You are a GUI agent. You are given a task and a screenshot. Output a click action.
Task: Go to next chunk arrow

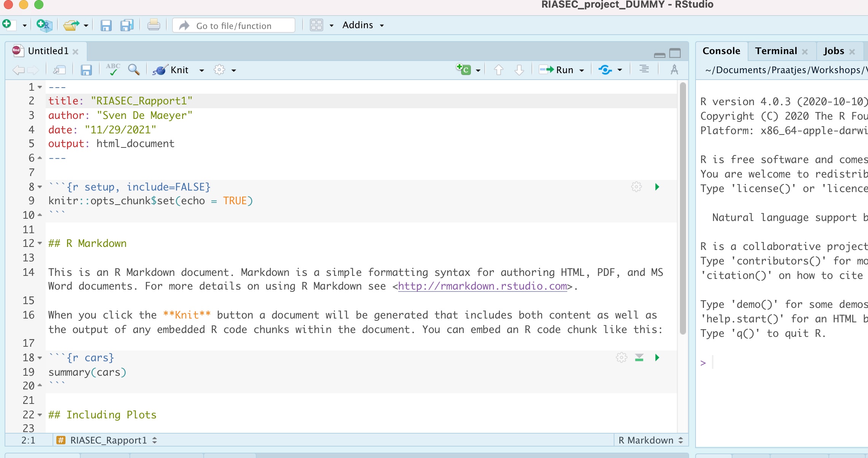pyautogui.click(x=519, y=70)
